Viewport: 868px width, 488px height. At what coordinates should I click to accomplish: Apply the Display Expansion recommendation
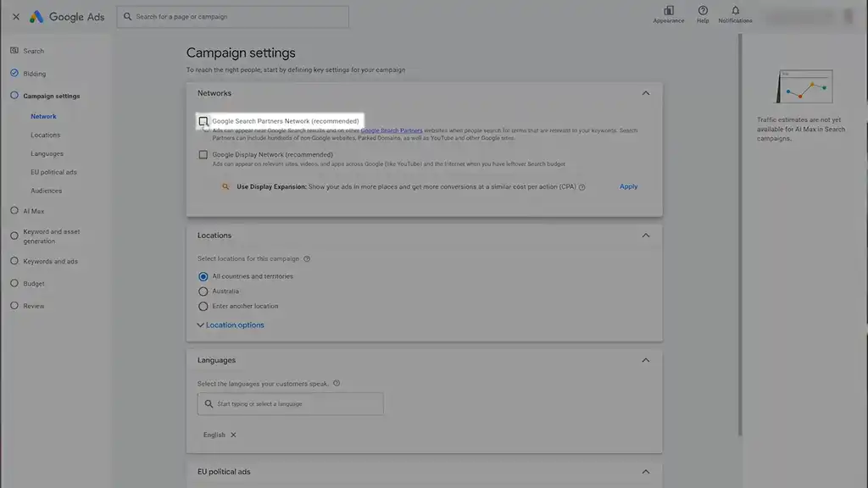628,186
